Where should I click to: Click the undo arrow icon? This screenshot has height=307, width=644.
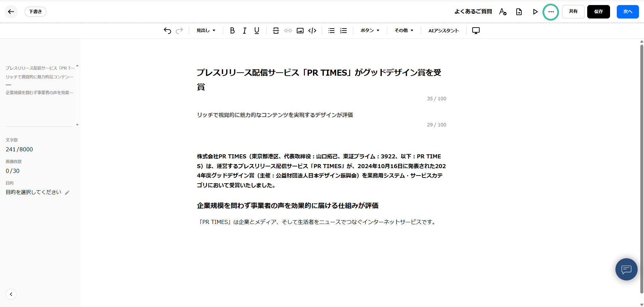[167, 31]
